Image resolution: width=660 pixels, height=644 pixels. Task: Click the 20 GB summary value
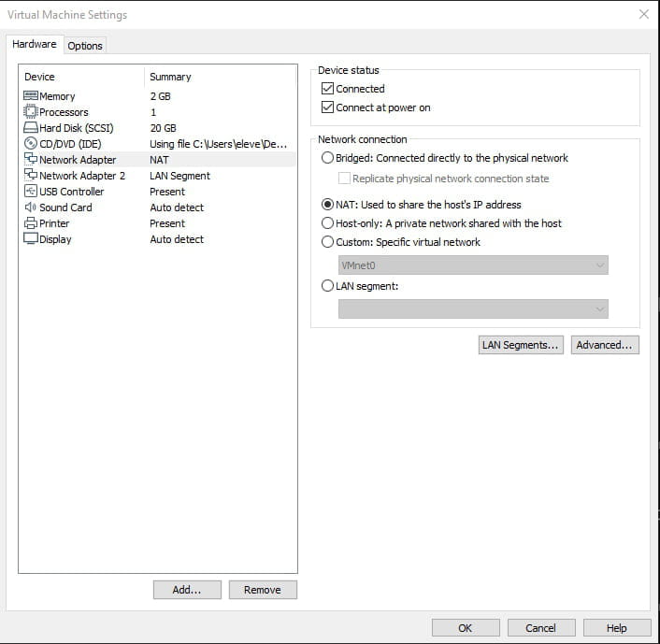(x=164, y=128)
